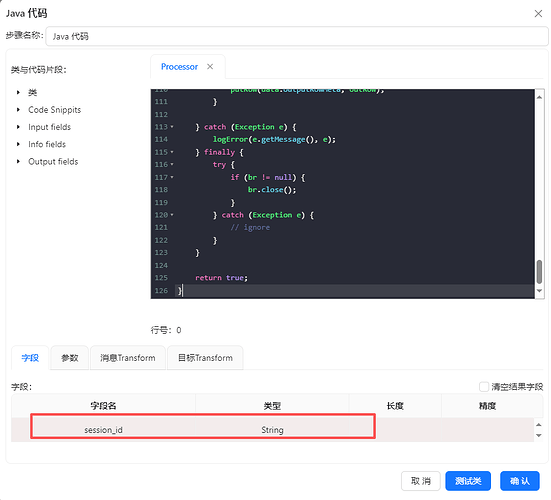
Task: Collapse the fold arrow on line 116
Action: coord(172,164)
